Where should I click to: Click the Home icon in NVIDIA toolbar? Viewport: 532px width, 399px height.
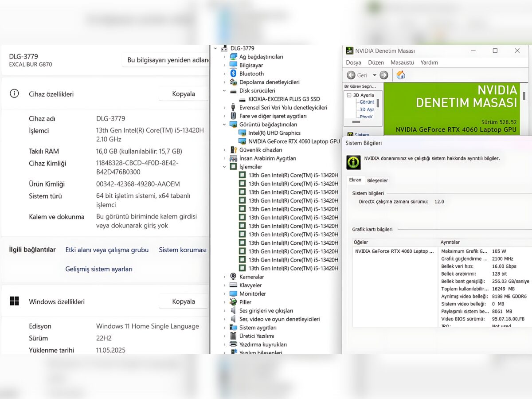point(401,75)
